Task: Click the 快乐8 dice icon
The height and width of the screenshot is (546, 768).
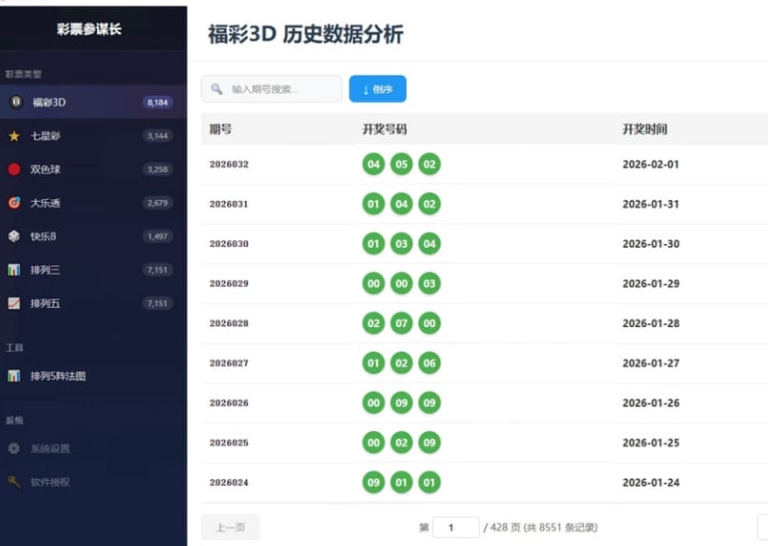Action: [14, 236]
